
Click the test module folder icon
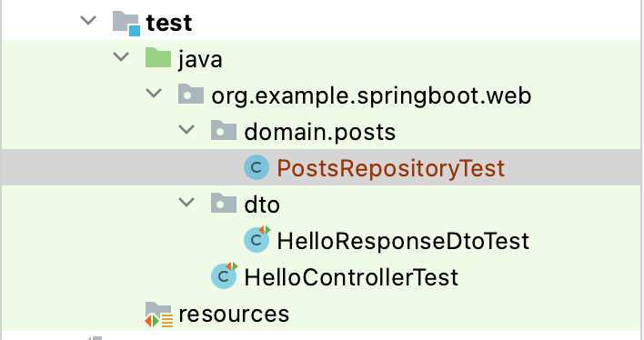click(x=126, y=24)
